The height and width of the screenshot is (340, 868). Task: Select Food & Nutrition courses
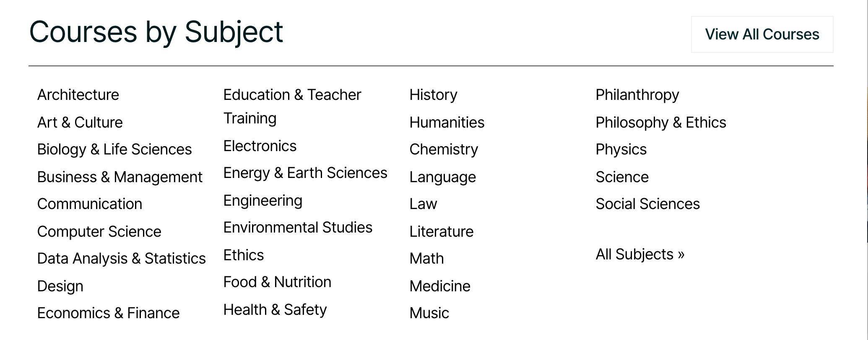277,282
